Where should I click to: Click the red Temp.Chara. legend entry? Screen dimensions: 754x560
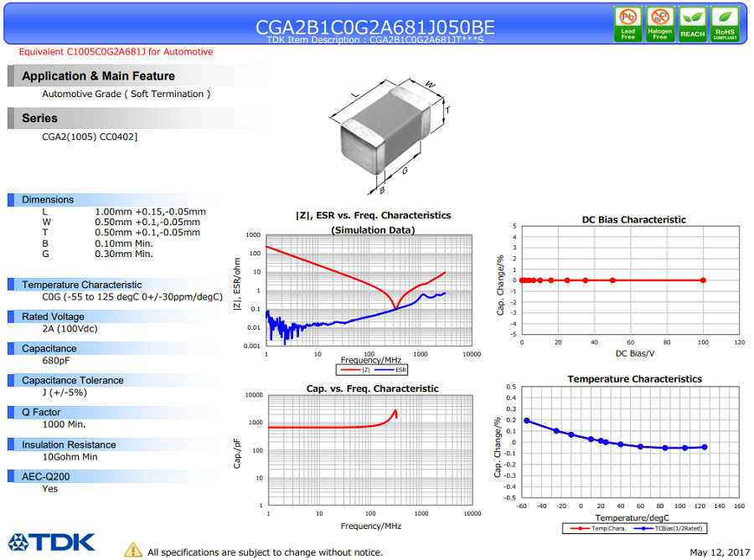point(597,528)
